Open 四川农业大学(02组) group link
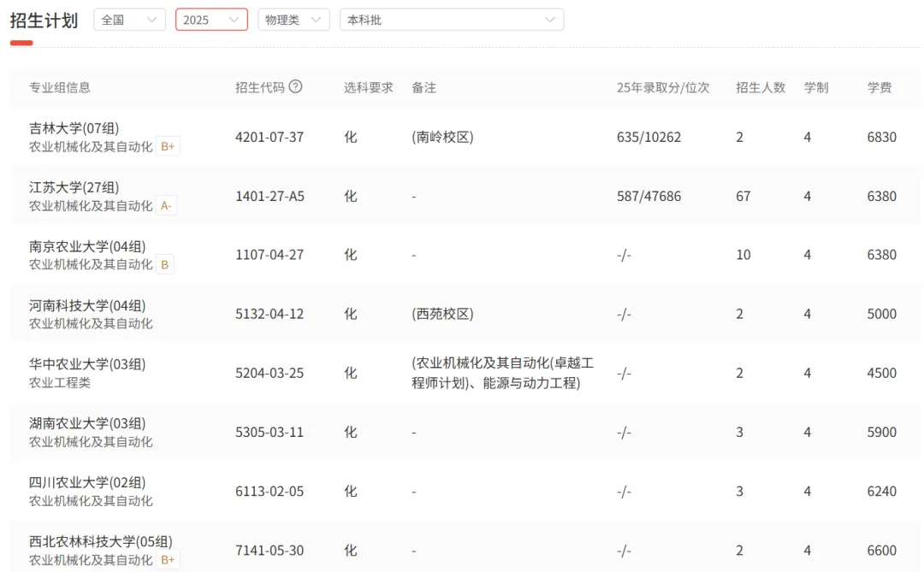This screenshot has width=924, height=572. point(87,482)
